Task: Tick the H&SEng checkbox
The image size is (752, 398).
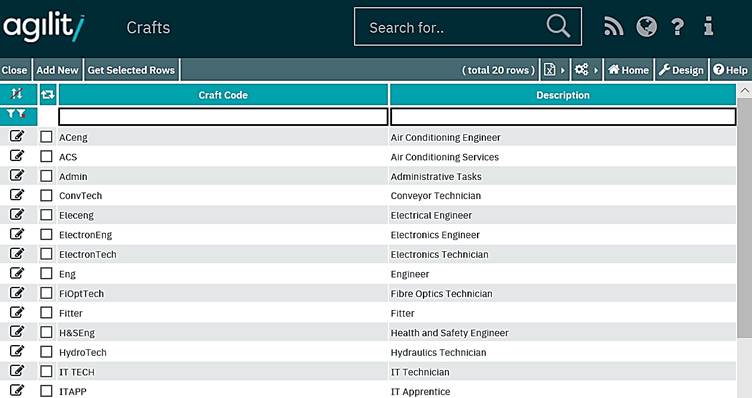Action: pyautogui.click(x=47, y=332)
